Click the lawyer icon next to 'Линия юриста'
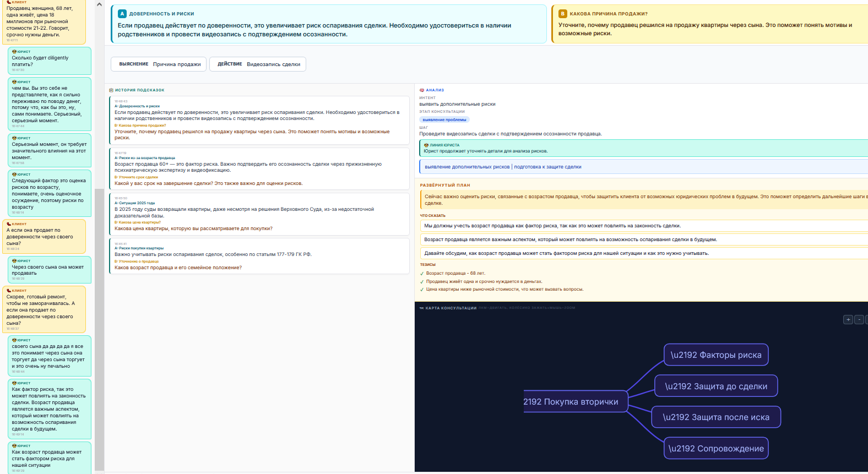 (x=426, y=145)
